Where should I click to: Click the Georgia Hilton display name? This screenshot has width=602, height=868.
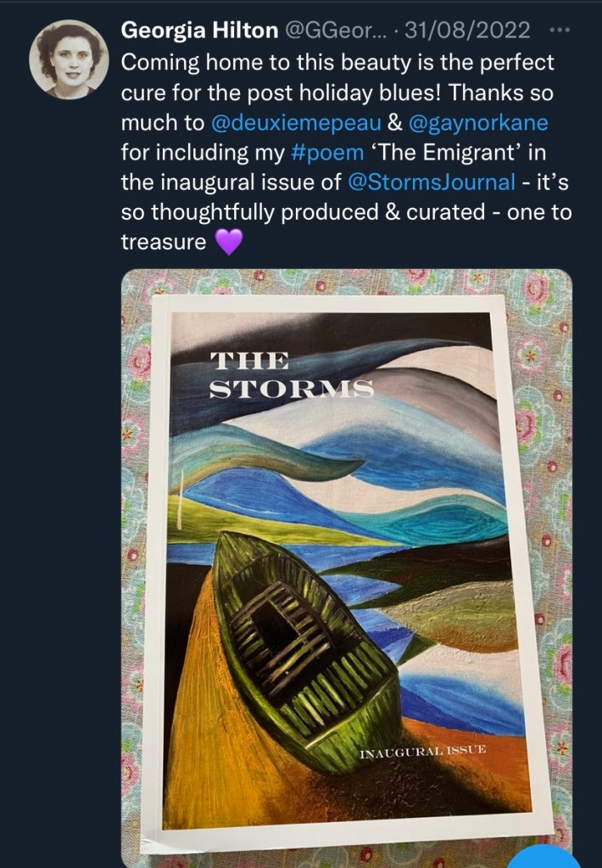[x=199, y=31]
